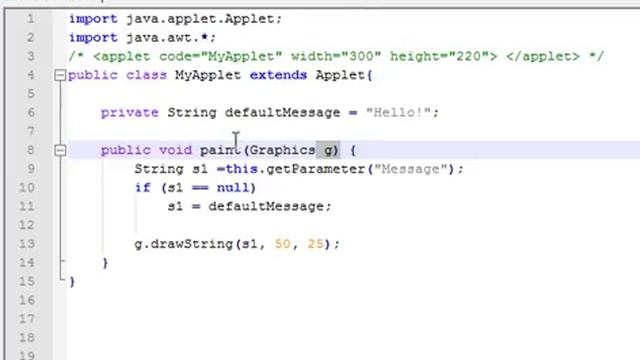Place cursor on 'java.awt.*' text
The image size is (640, 360).
pyautogui.click(x=167, y=38)
